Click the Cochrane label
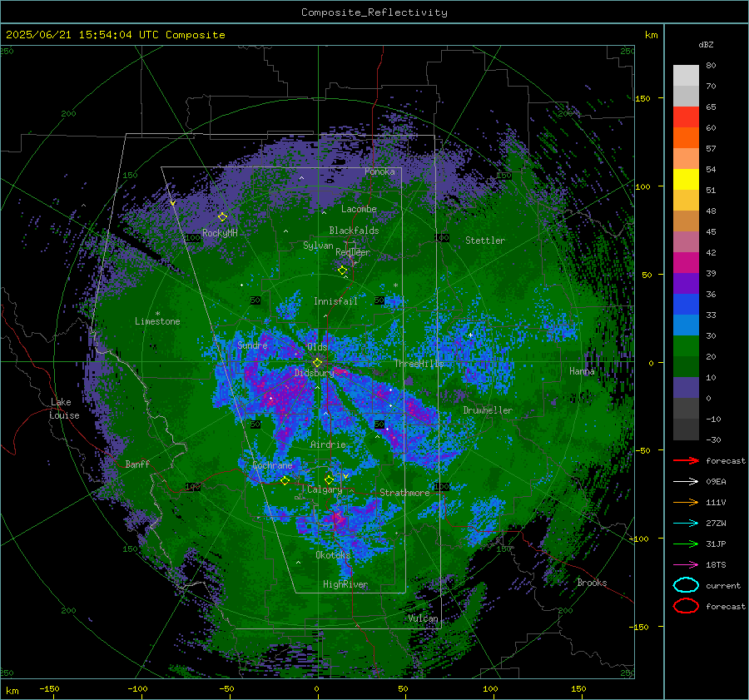749x700 pixels. tap(272, 465)
